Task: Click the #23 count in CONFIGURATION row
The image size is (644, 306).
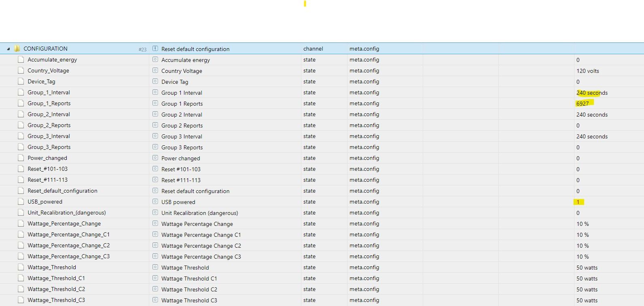Action: pyautogui.click(x=142, y=49)
